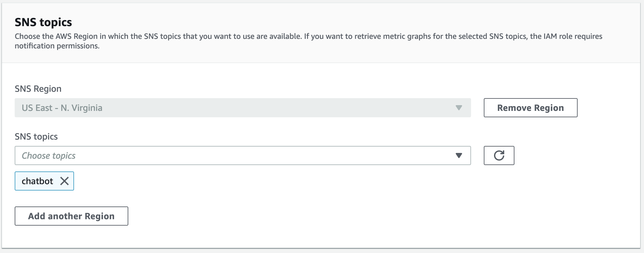Click "notification permissions." in the description

pyautogui.click(x=57, y=46)
